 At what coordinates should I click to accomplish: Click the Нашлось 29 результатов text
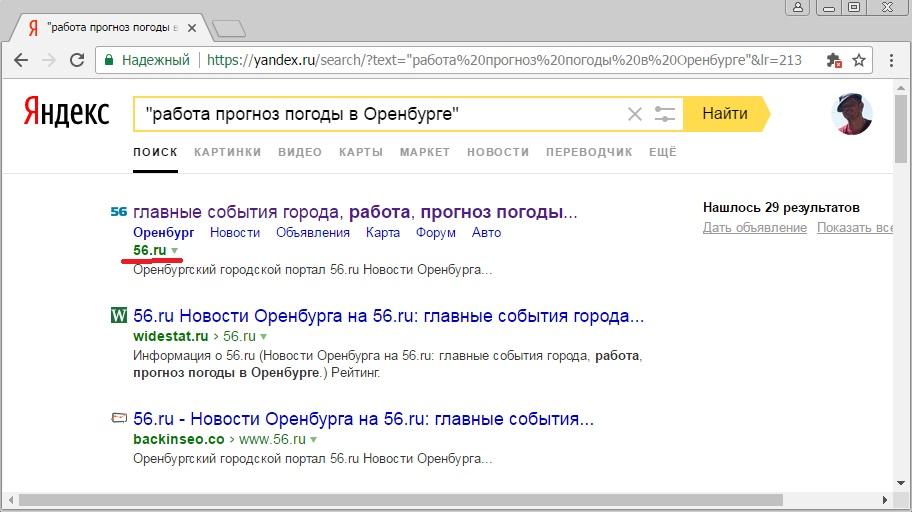click(x=781, y=208)
